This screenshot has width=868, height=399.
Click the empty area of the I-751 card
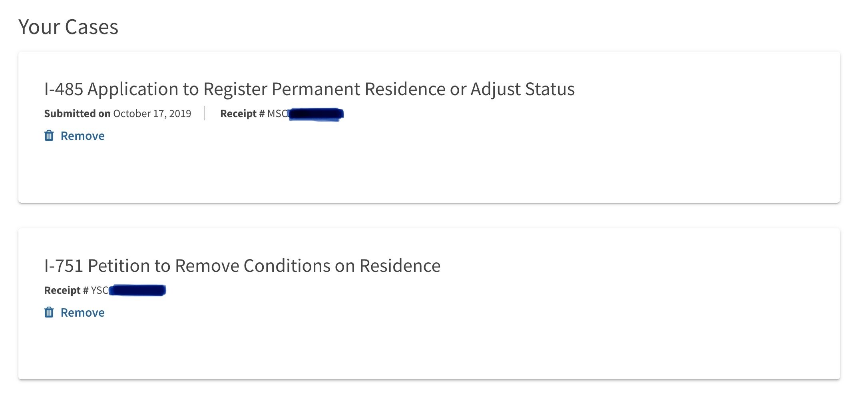click(x=480, y=344)
